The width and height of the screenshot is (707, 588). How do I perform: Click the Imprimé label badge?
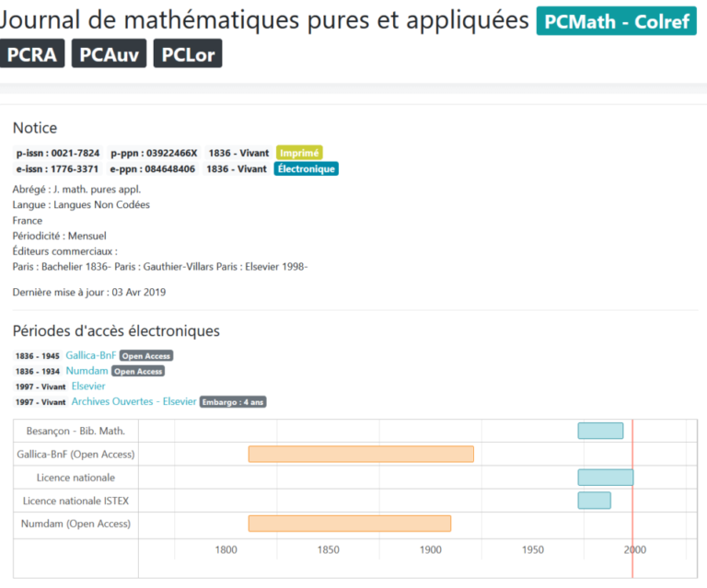(299, 153)
